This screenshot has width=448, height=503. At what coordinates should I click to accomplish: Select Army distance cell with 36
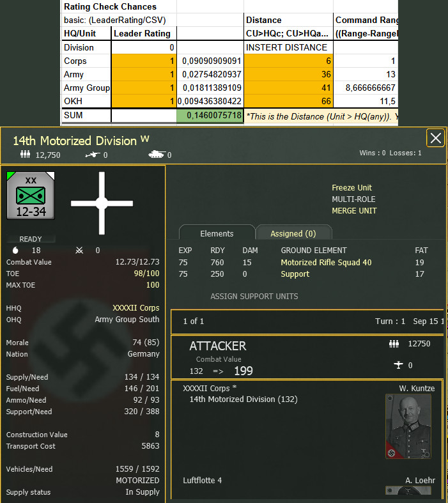(288, 74)
